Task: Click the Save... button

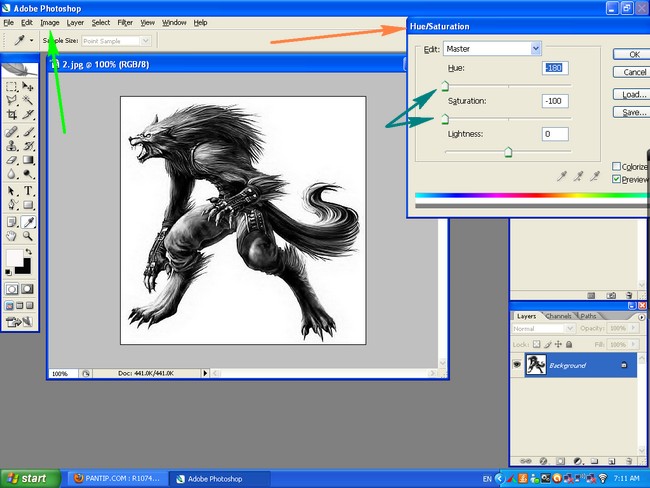Action: 631,112
